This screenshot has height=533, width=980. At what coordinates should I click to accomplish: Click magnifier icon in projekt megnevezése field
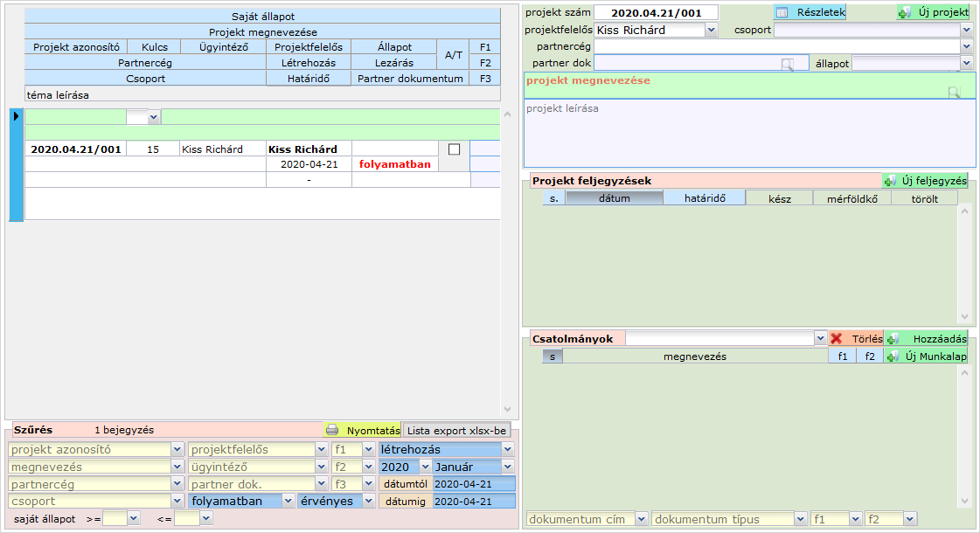954,92
